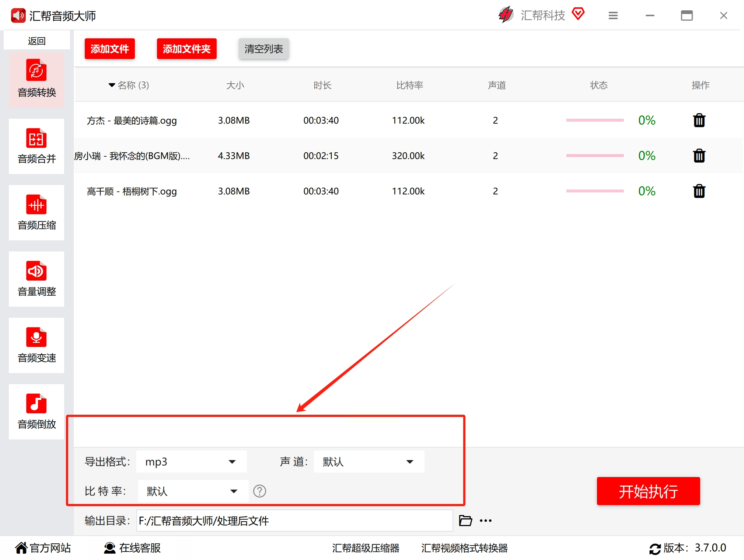This screenshot has width=744, height=560.
Task: Click the 添加文件 button
Action: (109, 49)
